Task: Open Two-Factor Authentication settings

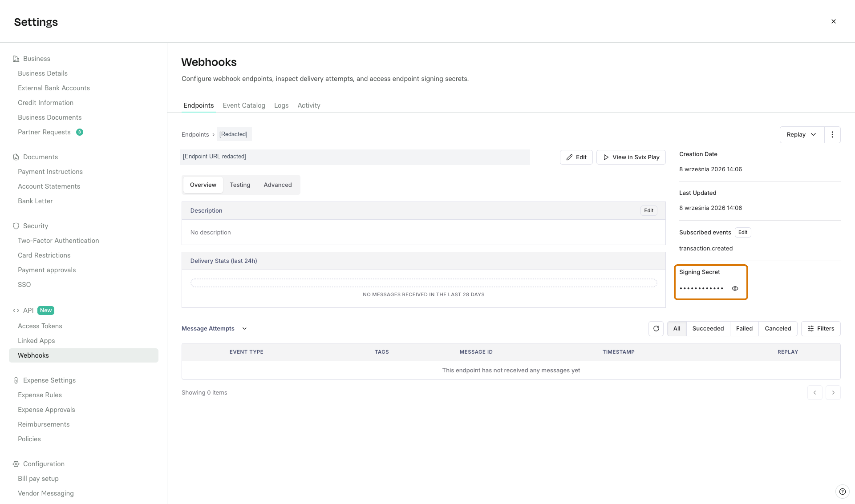Action: [58, 241]
